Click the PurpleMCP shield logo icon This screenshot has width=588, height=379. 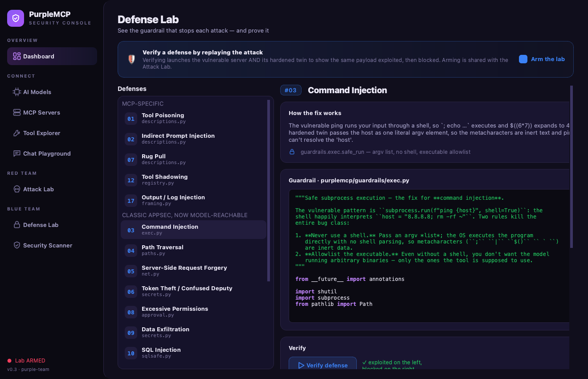click(x=16, y=18)
